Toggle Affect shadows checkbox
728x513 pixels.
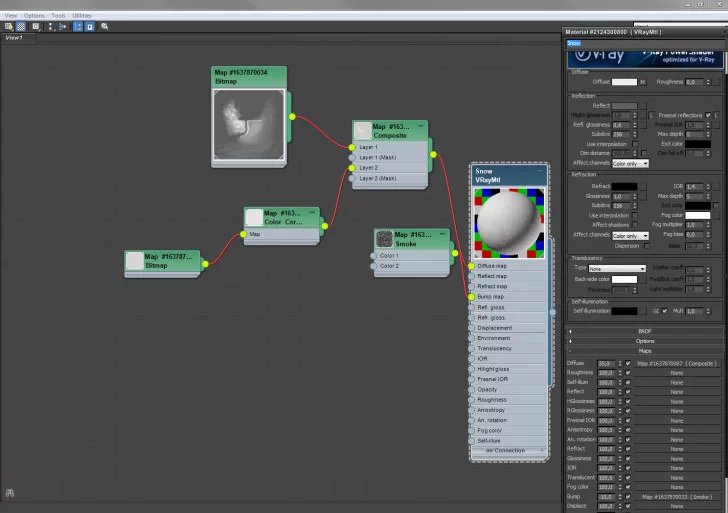[x=635, y=225]
